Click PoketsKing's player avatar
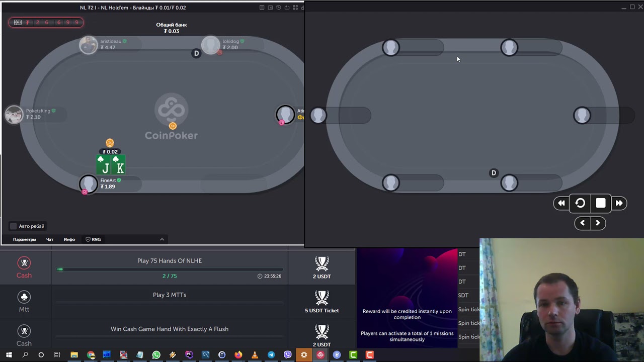Viewport: 644px width, 362px height. tap(14, 114)
